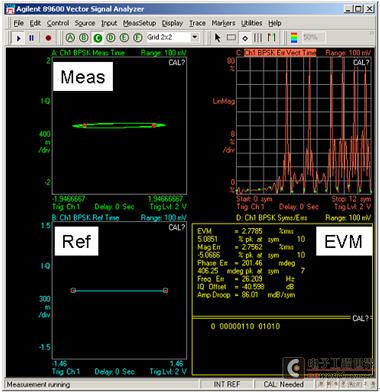Click the color spectrum palette icon
380x392 pixels.
click(294, 38)
